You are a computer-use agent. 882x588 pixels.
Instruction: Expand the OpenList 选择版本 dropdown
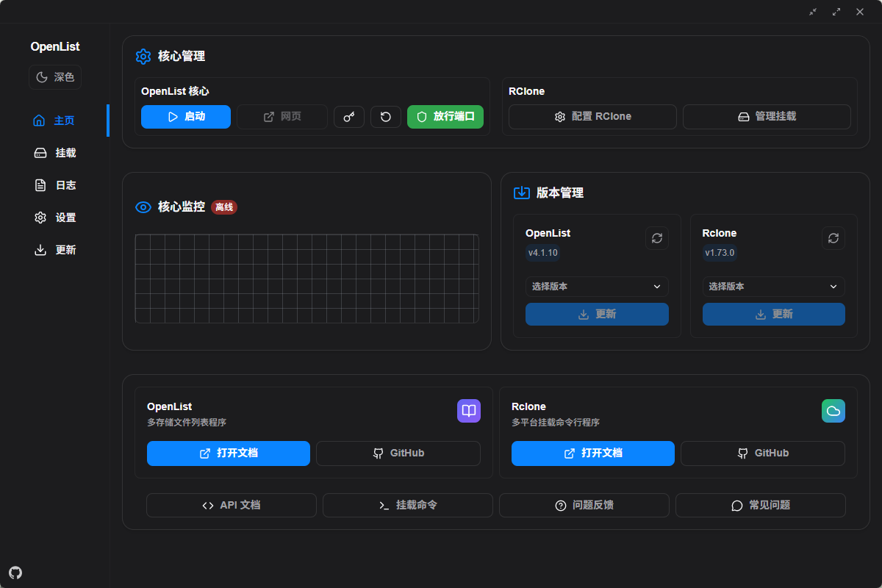(597, 287)
